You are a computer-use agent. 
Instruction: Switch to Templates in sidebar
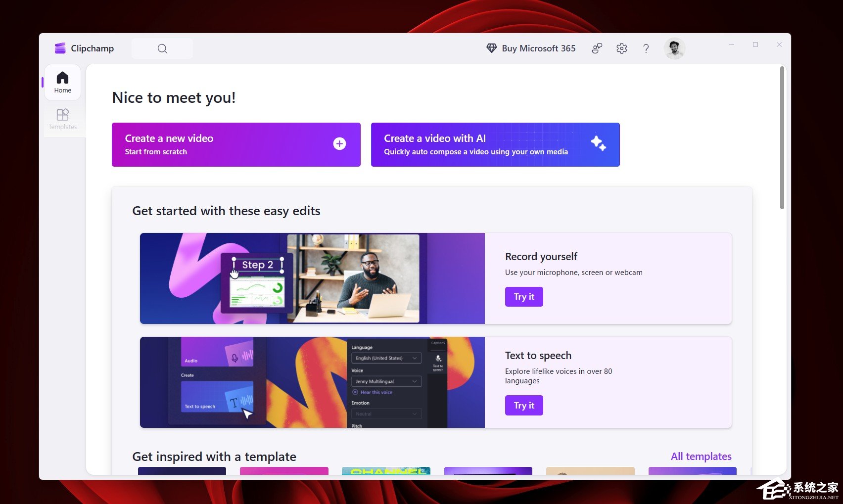pos(63,119)
